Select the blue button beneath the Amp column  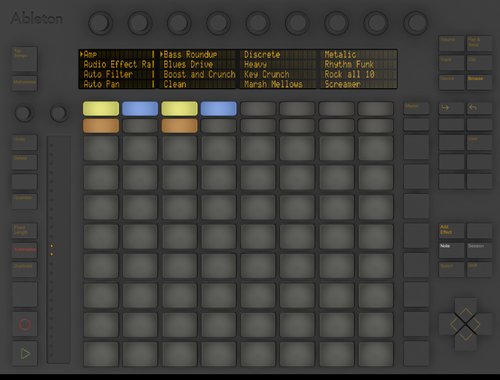point(140,109)
